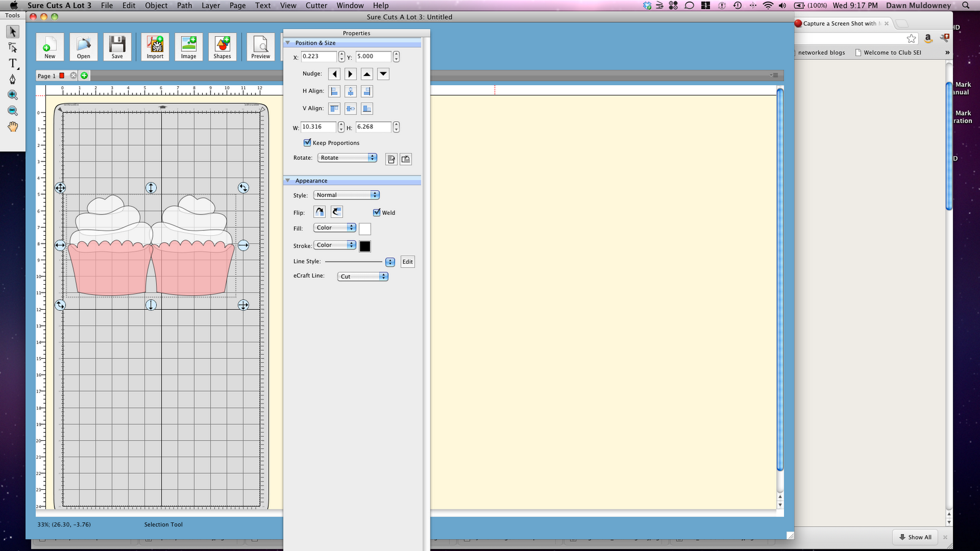Viewport: 980px width, 551px height.
Task: Disable the Weld option
Action: click(377, 212)
